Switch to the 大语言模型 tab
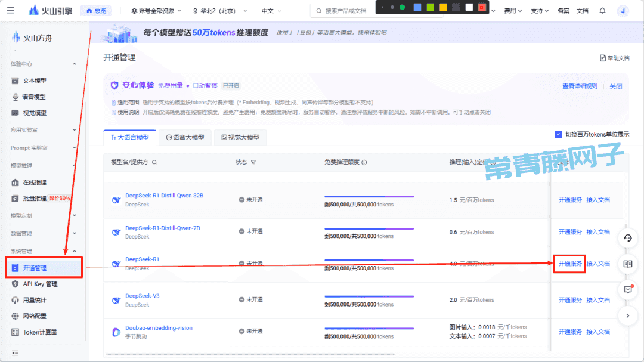 130,137
